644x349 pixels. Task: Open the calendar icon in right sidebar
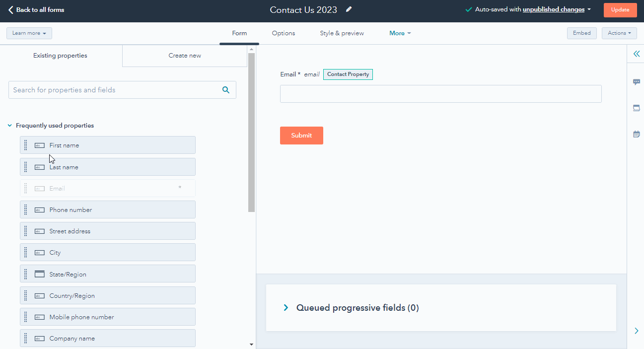(x=636, y=134)
